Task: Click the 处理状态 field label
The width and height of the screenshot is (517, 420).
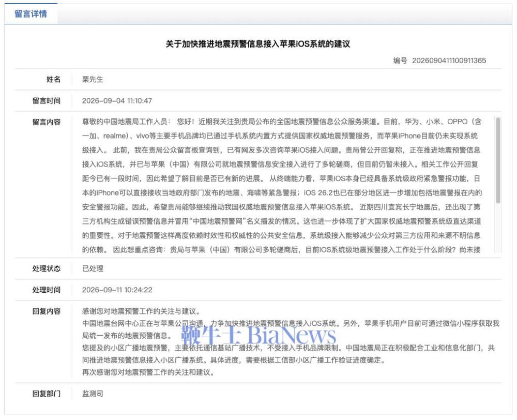Action: (47, 268)
